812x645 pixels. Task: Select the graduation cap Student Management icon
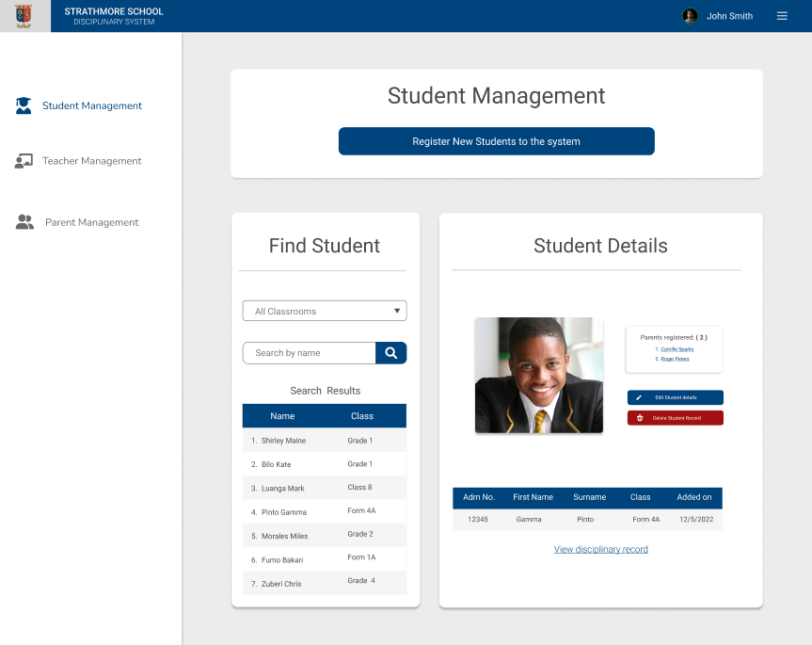point(24,105)
